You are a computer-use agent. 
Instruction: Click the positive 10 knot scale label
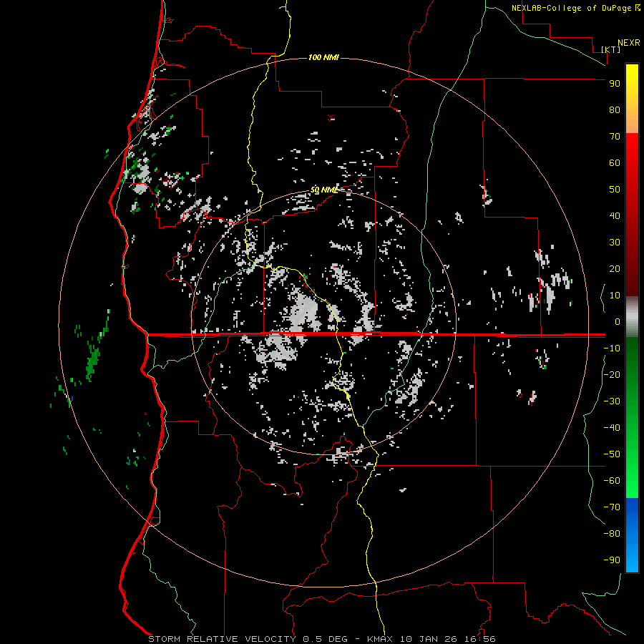(615, 296)
